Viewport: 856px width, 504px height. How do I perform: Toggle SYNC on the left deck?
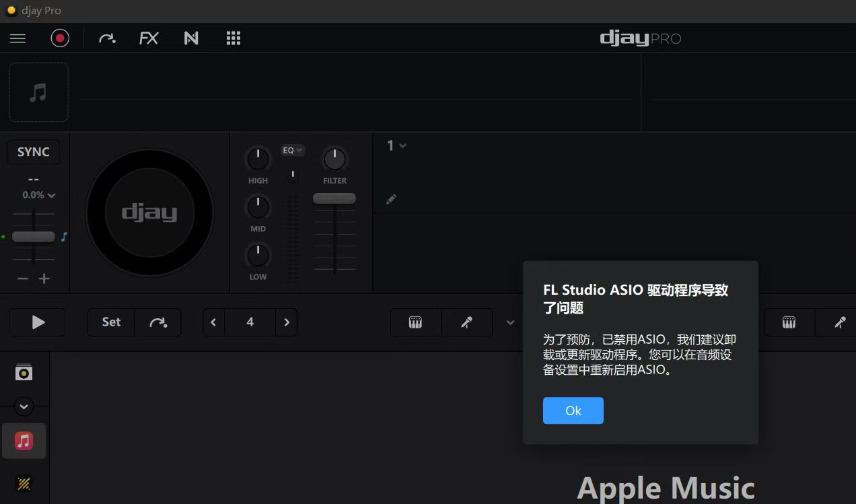33,152
